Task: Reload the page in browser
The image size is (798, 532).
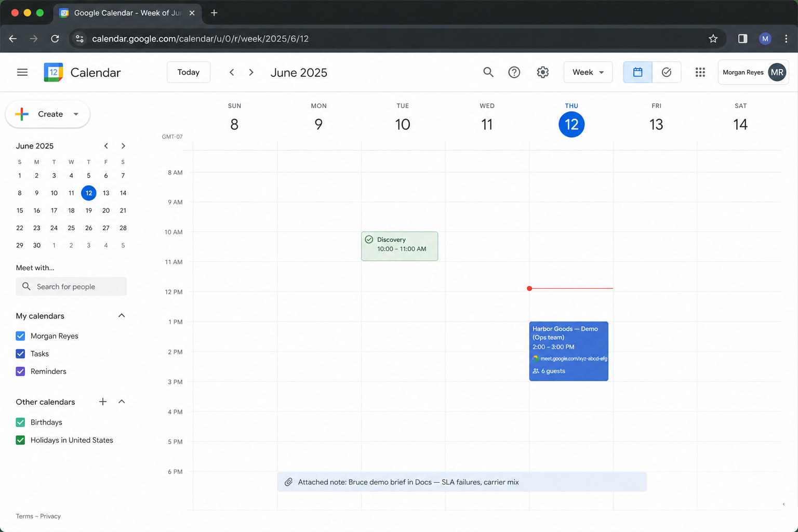Action: click(55, 38)
